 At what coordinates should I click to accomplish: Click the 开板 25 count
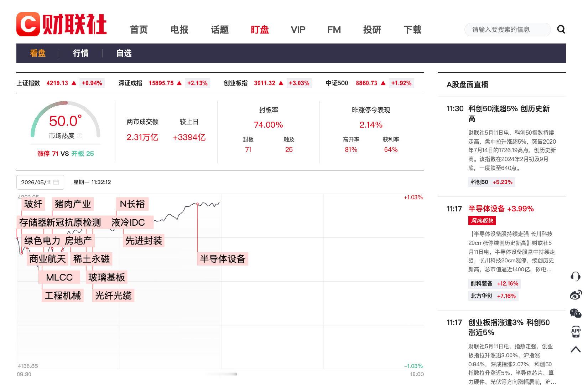tap(83, 154)
